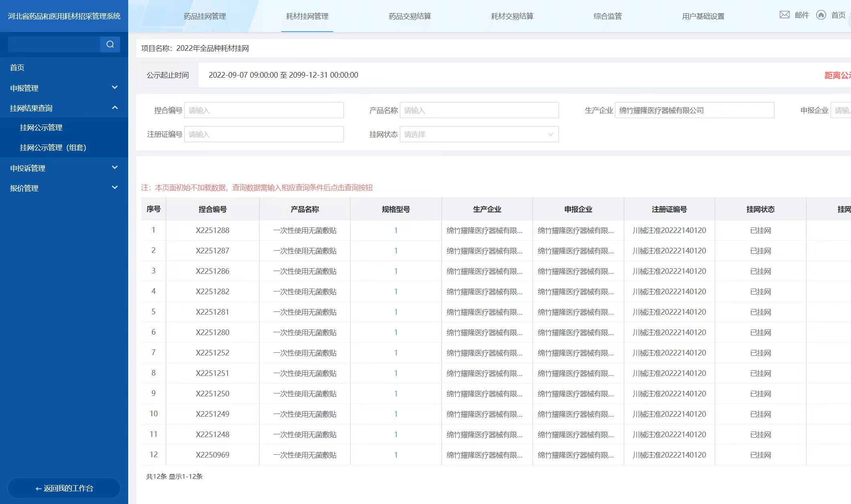This screenshot has width=851, height=504.
Task: Expand the 报价管理 sidebar menu
Action: coord(115,188)
